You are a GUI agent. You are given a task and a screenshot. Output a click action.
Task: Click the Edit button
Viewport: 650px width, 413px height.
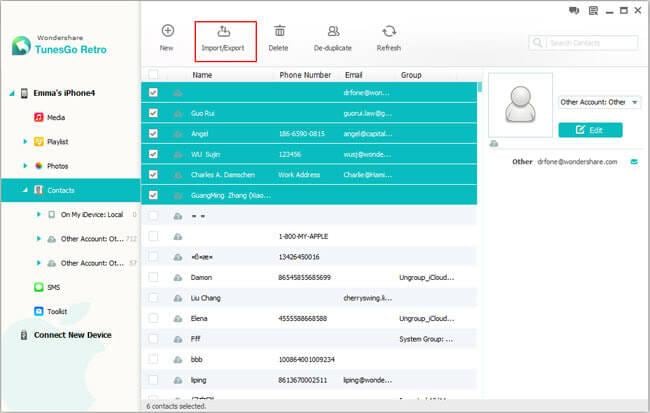590,130
